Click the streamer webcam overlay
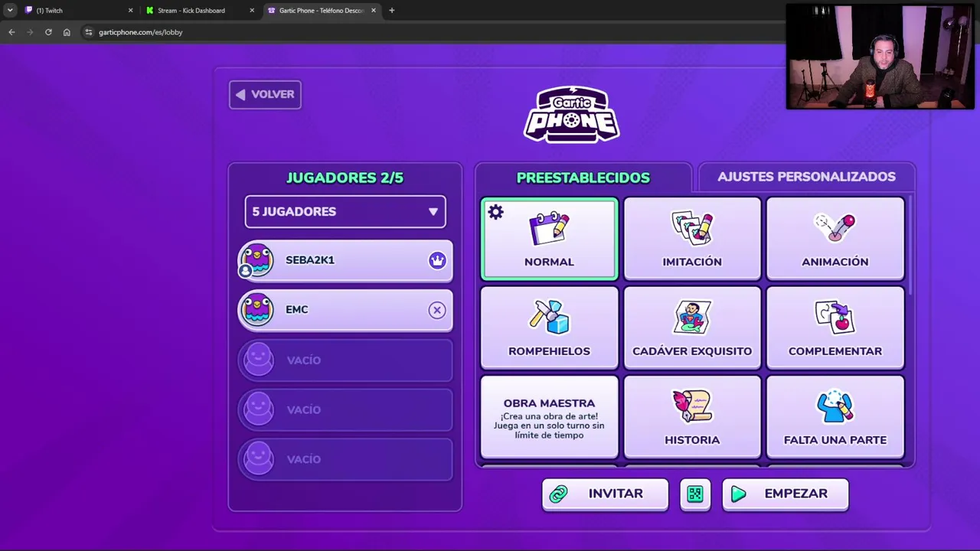 (880, 57)
